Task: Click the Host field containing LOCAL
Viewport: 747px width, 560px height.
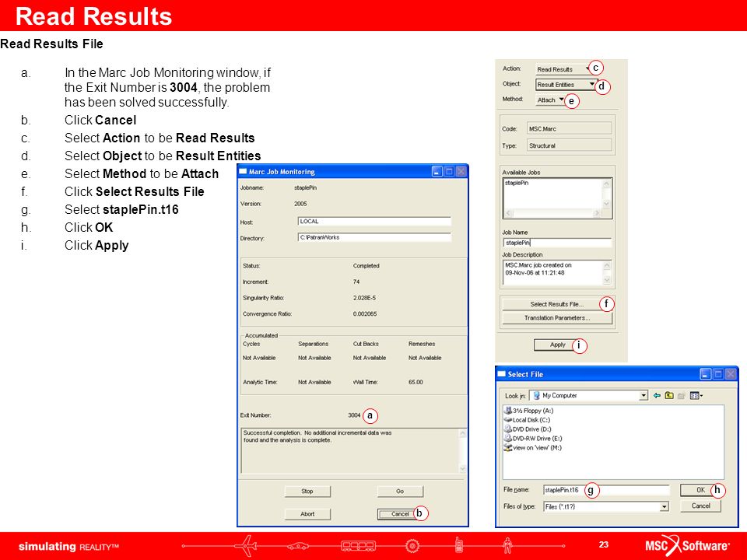Action: 374,222
